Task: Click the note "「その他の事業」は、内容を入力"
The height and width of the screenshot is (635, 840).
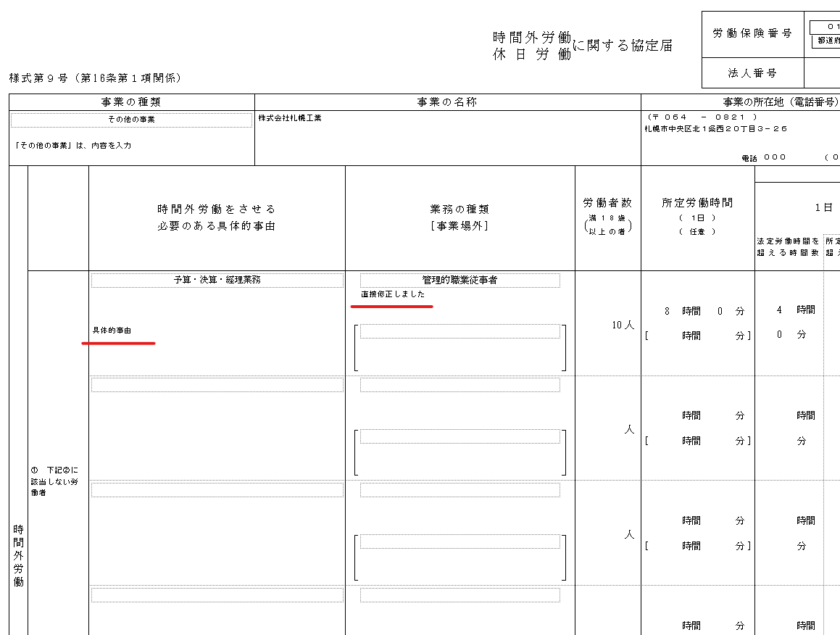Action: click(72, 146)
